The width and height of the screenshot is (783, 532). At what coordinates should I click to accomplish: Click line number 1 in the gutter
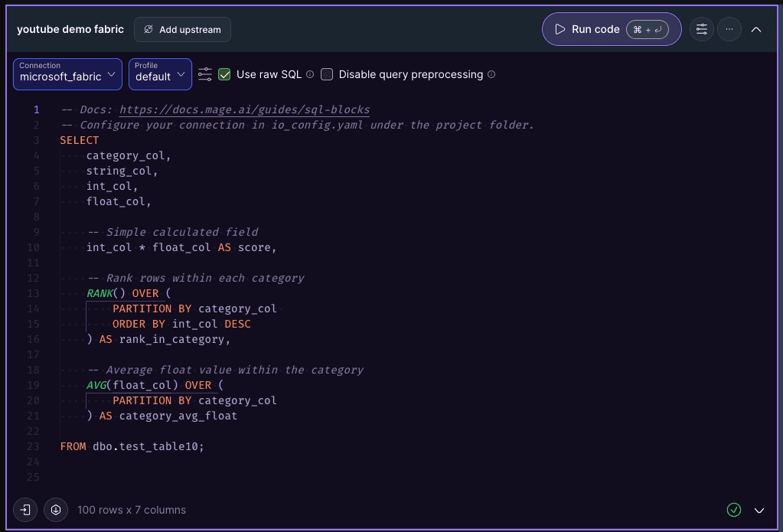(x=36, y=109)
